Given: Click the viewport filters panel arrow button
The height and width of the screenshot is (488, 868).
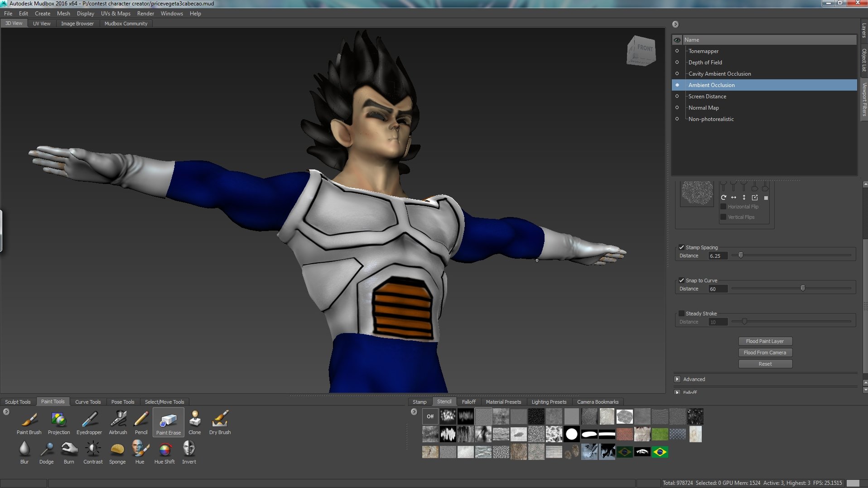Looking at the screenshot, I should tap(675, 24).
